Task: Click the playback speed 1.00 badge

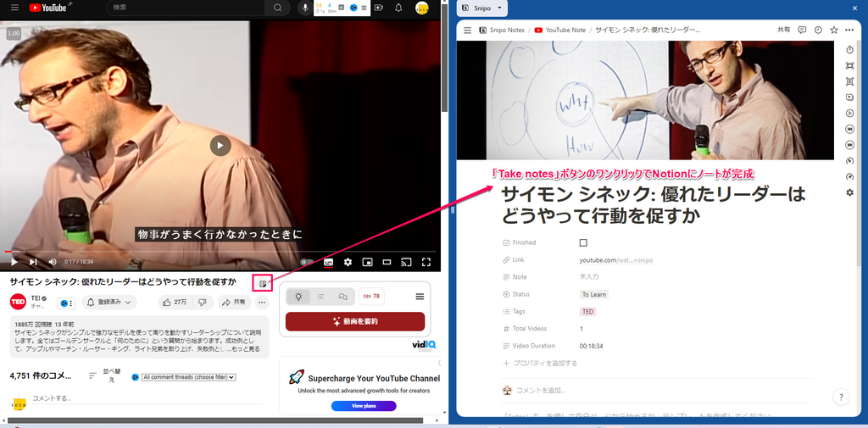Action: click(x=14, y=34)
